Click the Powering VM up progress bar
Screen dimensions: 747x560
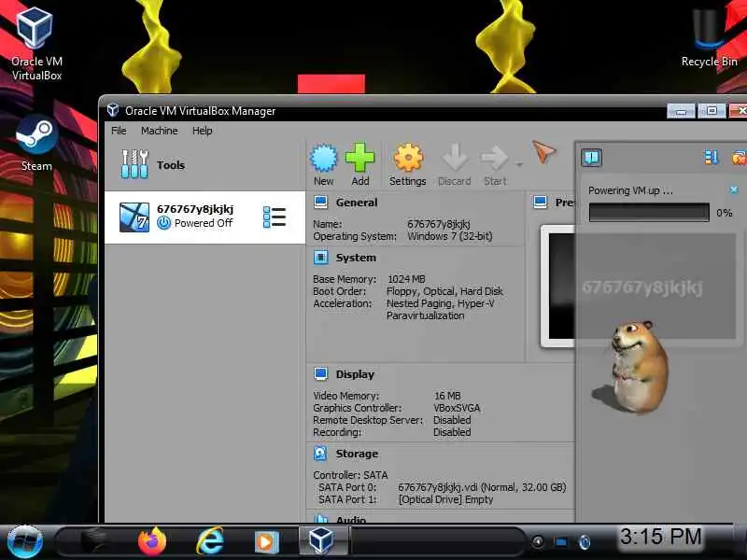[649, 213]
